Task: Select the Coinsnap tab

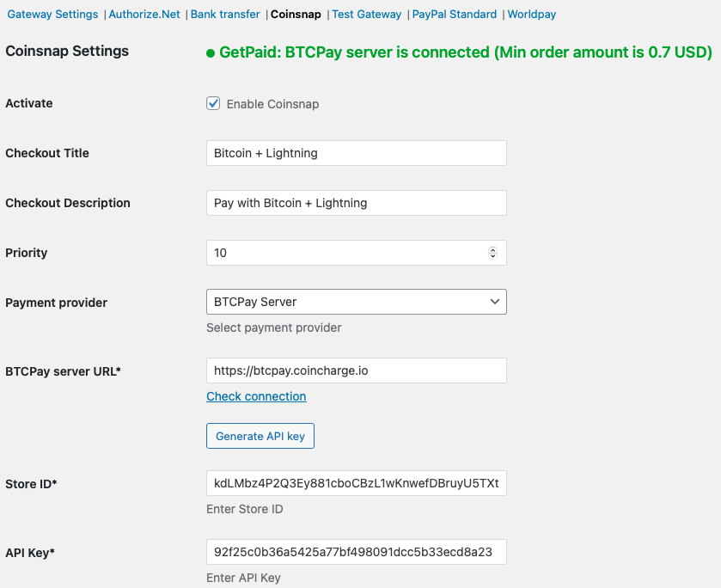Action: point(296,15)
